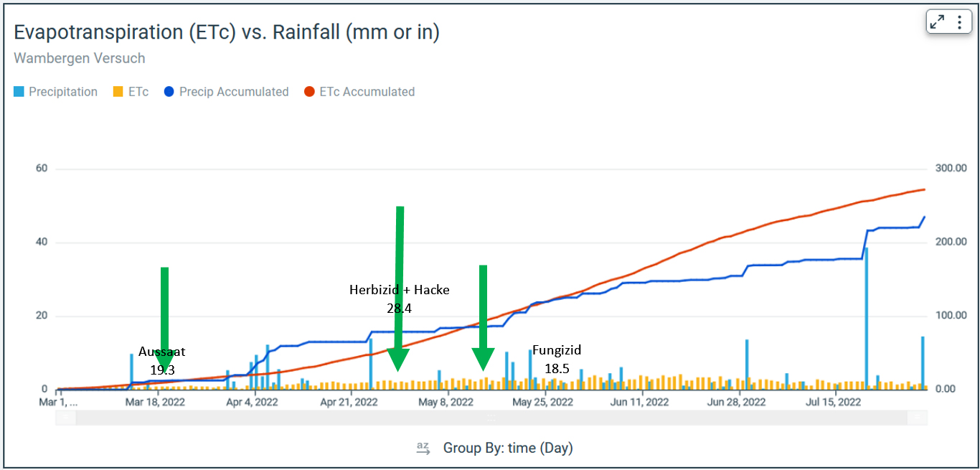Open the three-dot more options menu

pyautogui.click(x=959, y=22)
